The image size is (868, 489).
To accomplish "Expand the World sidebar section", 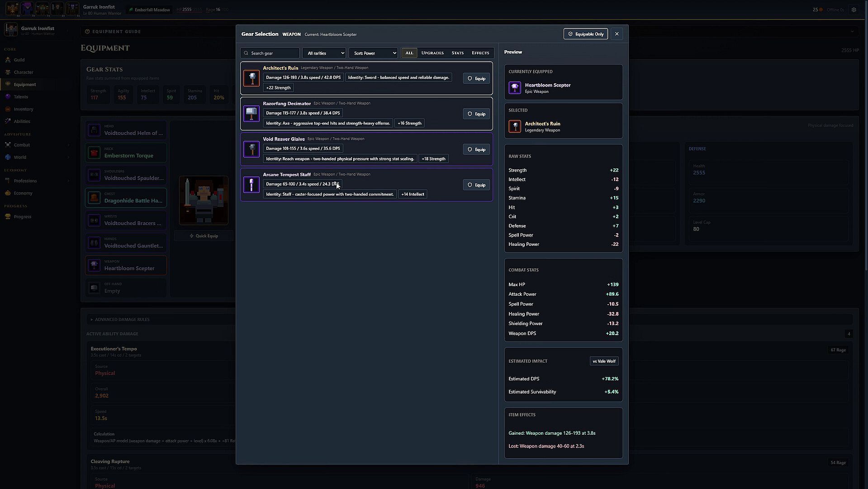I will pos(36,157).
